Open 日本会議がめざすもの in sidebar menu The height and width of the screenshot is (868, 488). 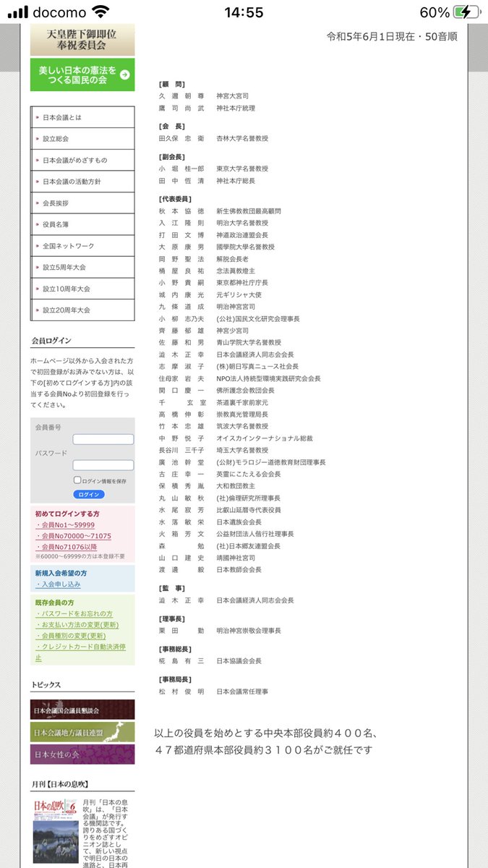82,160
